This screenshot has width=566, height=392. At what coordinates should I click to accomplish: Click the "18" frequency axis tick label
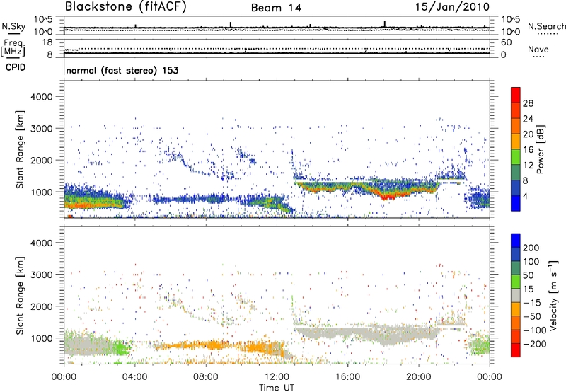[x=47, y=42]
